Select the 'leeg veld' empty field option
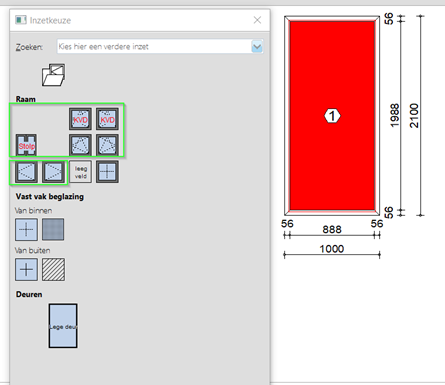 point(80,172)
